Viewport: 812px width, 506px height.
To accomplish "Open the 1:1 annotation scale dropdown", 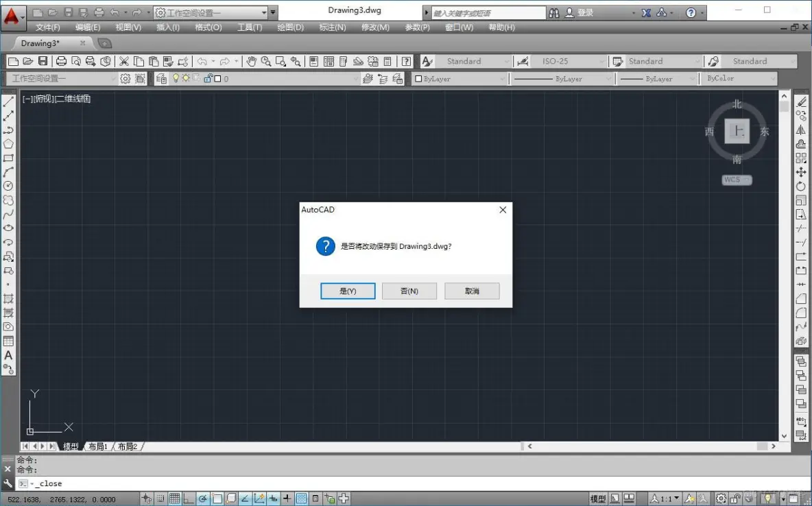I will 665,498.
